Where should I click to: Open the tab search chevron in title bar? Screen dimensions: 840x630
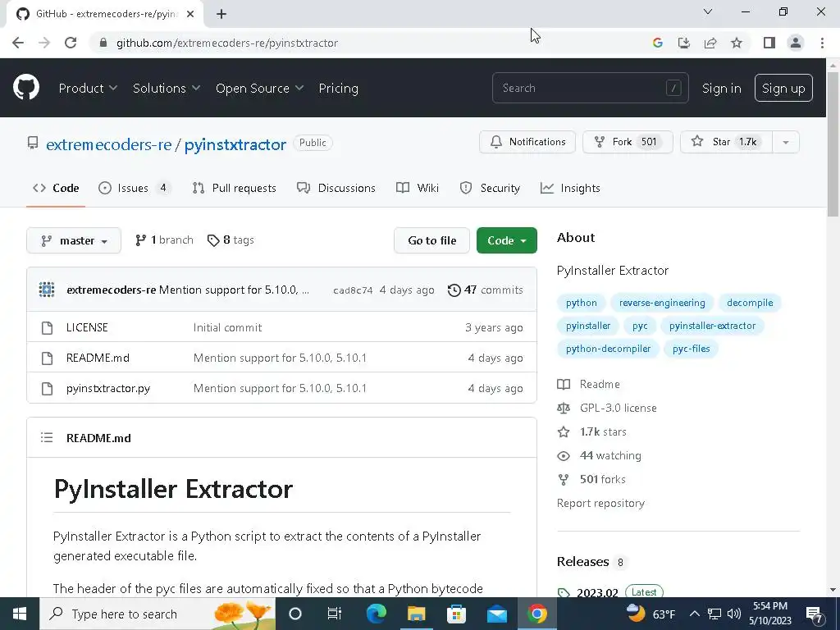click(708, 11)
